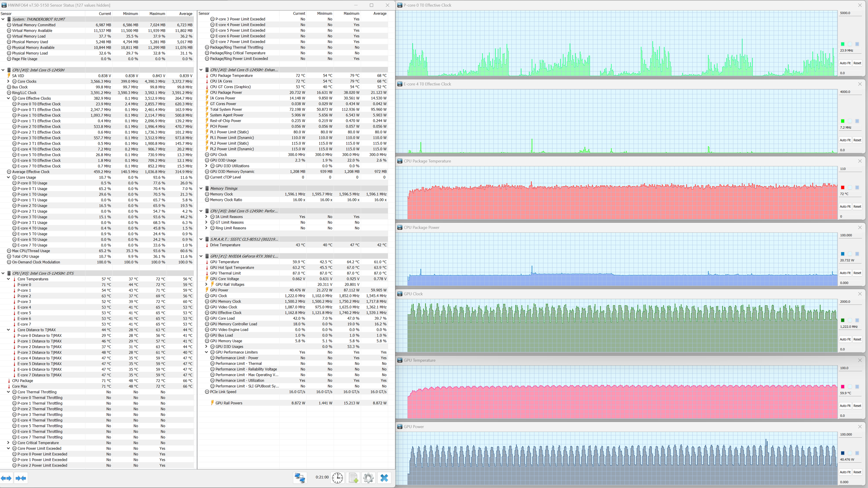Click red color swatch on CPU Package Temperature graph
The width and height of the screenshot is (868, 488).
click(x=842, y=188)
